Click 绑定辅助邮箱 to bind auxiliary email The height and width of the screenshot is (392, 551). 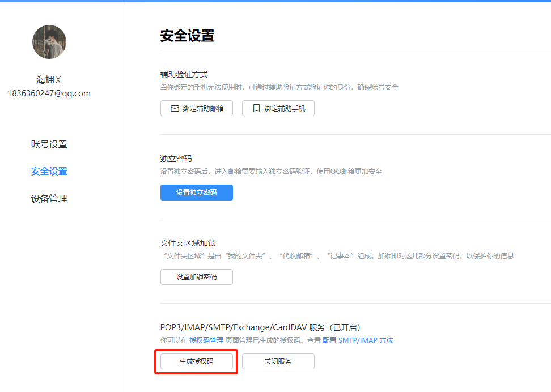[x=197, y=108]
